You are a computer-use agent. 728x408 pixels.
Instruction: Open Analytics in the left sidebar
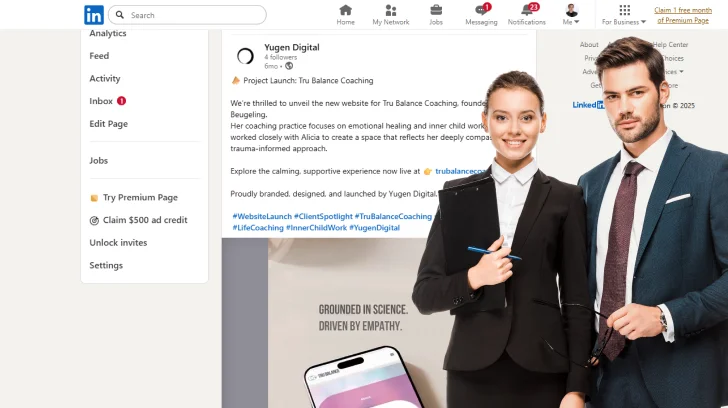point(108,34)
